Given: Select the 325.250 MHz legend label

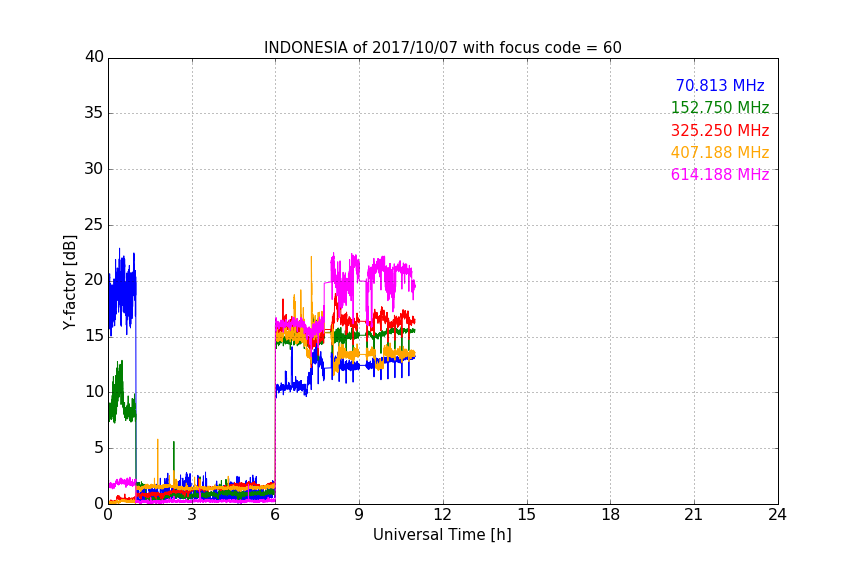Looking at the screenshot, I should click(720, 131).
